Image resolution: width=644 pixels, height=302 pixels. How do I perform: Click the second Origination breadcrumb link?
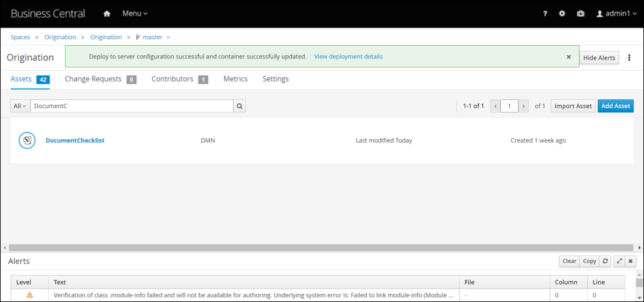point(106,37)
